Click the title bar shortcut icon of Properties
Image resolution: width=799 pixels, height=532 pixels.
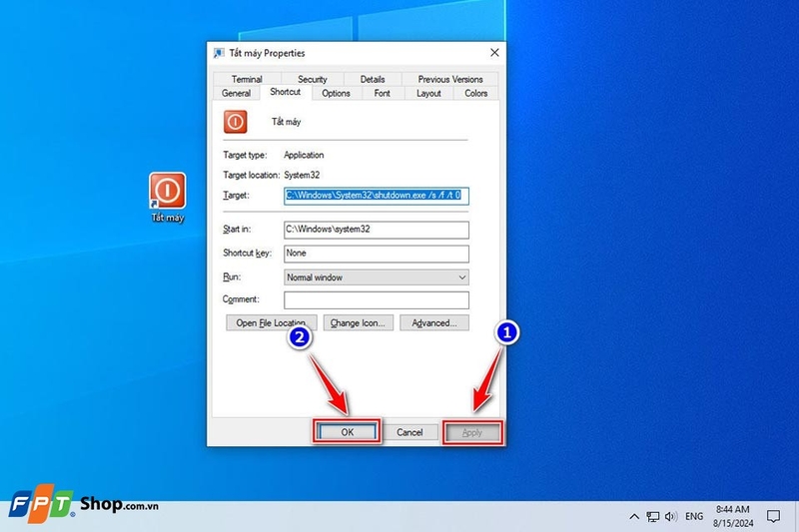point(219,53)
